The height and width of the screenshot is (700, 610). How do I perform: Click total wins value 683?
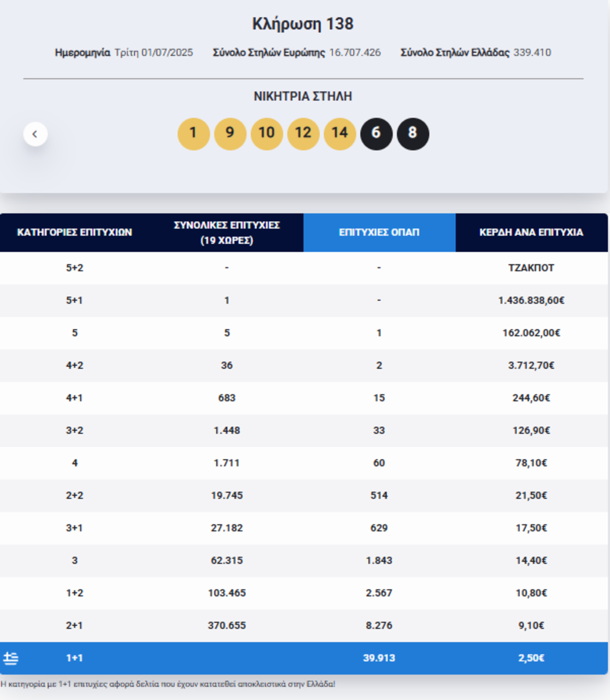tap(227, 398)
